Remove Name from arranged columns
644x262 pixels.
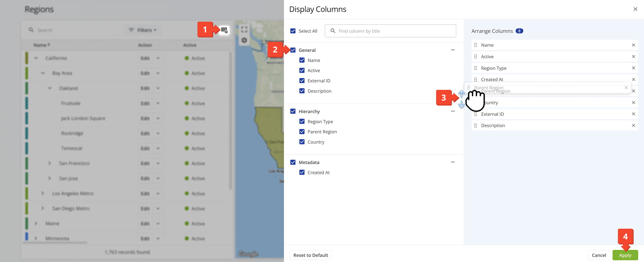point(633,45)
